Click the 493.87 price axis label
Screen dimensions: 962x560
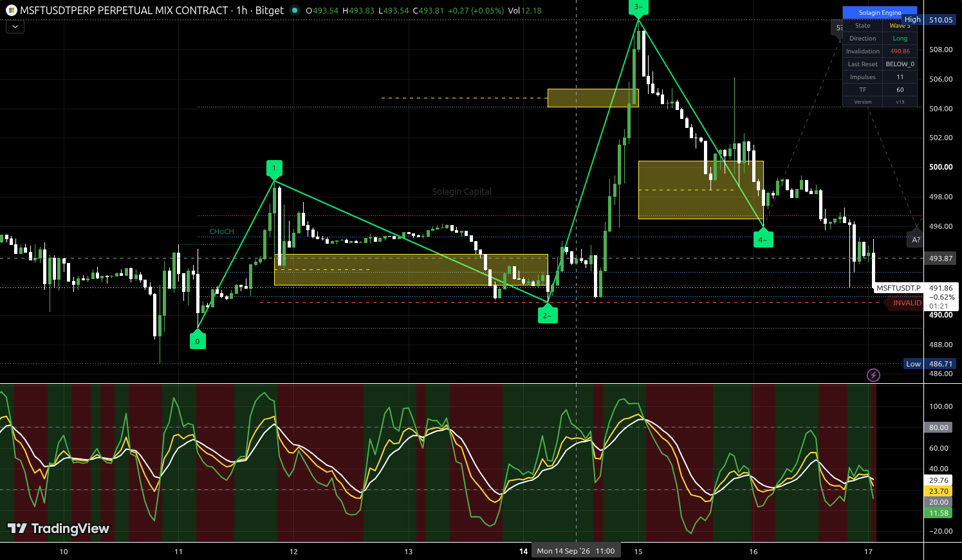coord(940,258)
